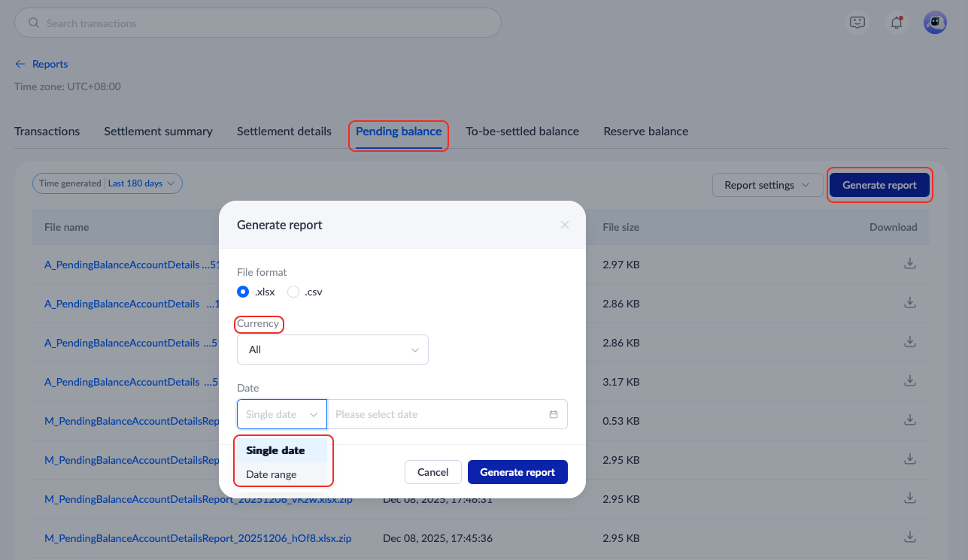The height and width of the screenshot is (560, 968).
Task: Pick Single date option in list
Action: [x=275, y=450]
